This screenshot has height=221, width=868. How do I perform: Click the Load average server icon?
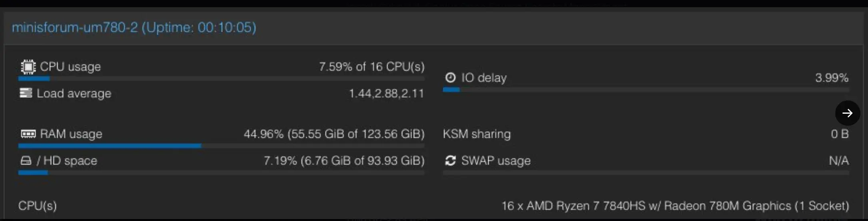pos(26,93)
